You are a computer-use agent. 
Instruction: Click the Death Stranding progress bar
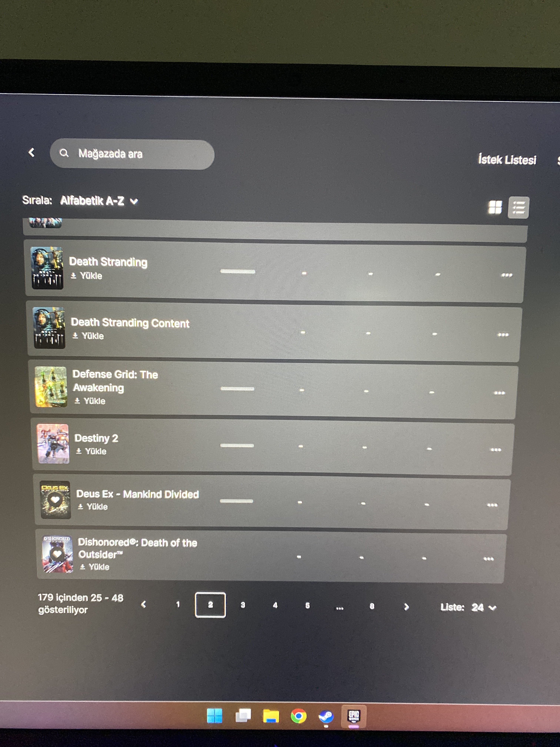tap(238, 272)
